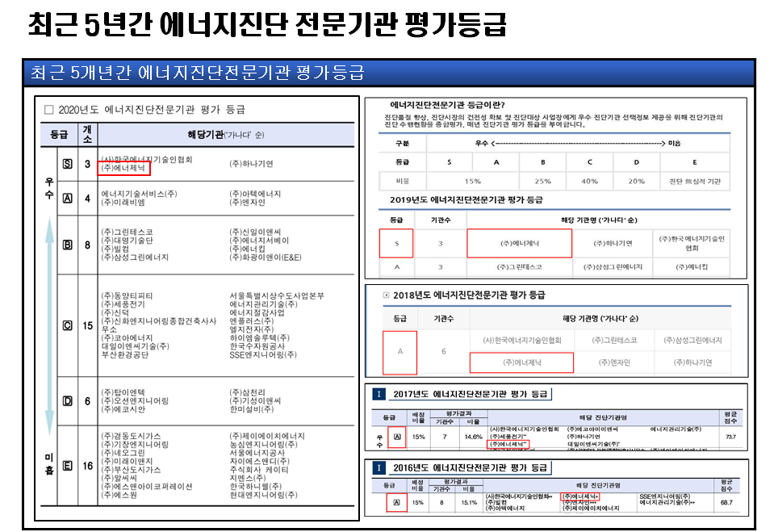The height and width of the screenshot is (532, 778).
Task: Click (주)아텍에너지 in the 2020 A grade row
Action: tap(255, 194)
